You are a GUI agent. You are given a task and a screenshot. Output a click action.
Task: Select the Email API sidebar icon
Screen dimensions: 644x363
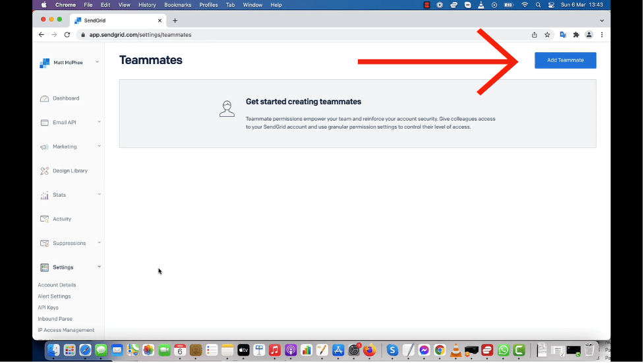[44, 123]
